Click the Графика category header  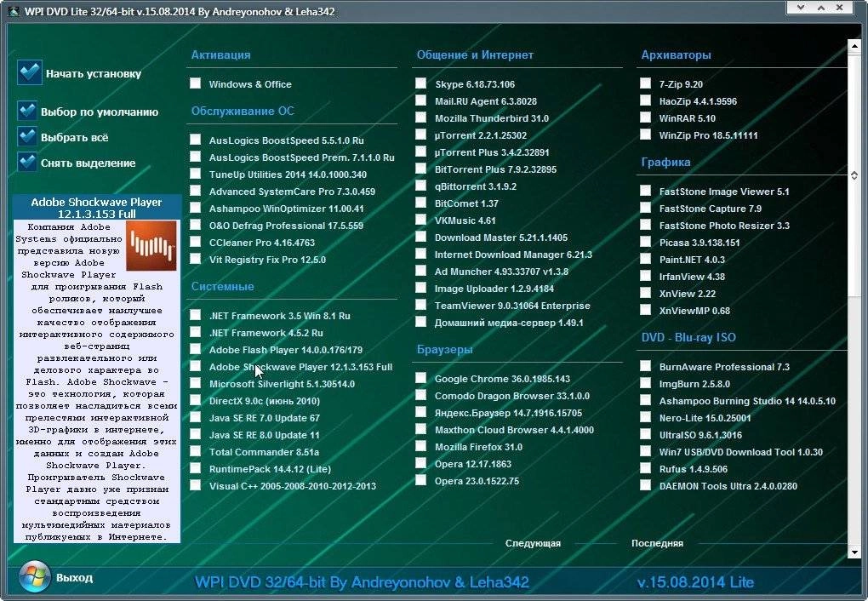(665, 163)
